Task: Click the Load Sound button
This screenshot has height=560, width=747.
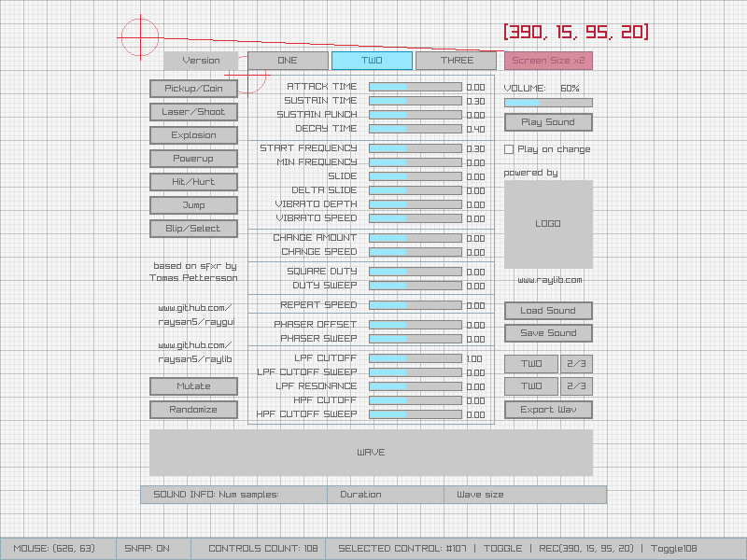Action: (548, 311)
